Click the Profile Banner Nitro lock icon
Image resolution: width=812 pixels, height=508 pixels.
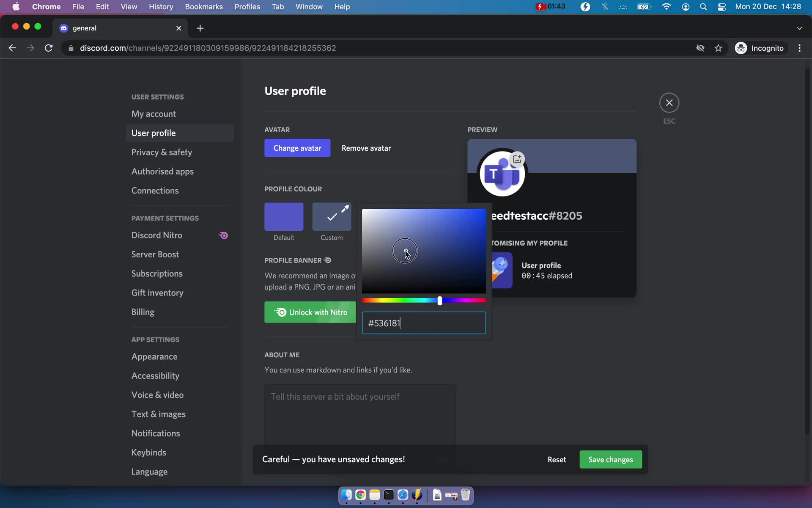327,260
